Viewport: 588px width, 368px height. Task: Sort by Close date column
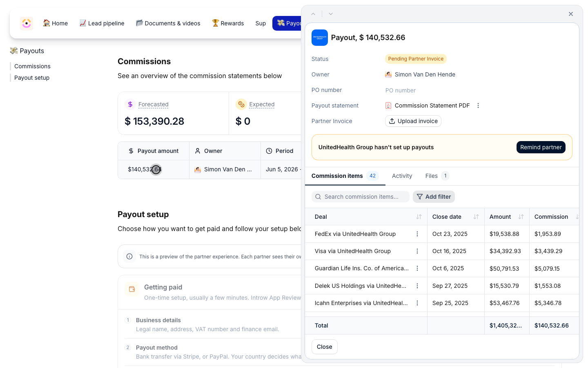coord(476,217)
